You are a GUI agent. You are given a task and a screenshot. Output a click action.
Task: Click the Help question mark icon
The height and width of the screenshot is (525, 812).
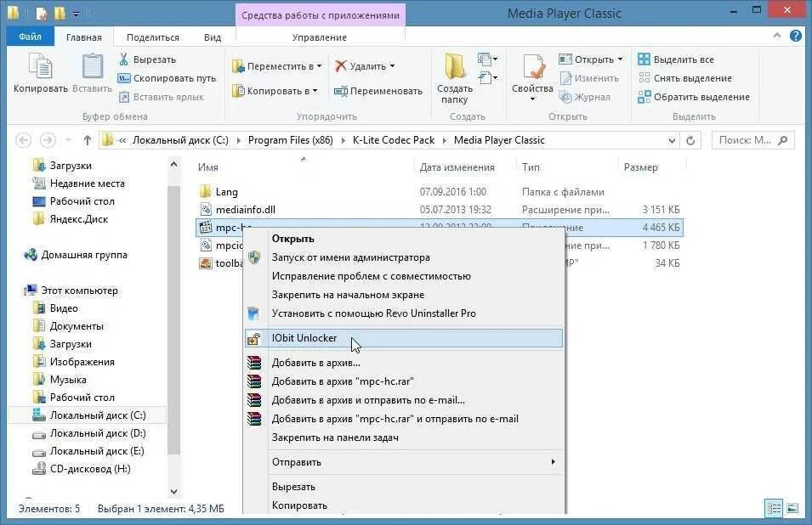(x=796, y=36)
